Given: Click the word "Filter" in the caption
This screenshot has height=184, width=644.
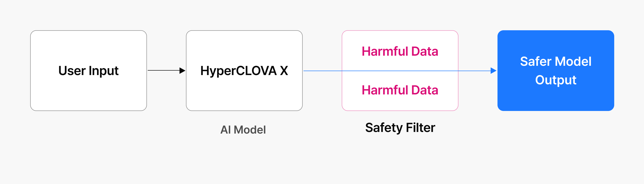Looking at the screenshot, I should click(x=420, y=128).
